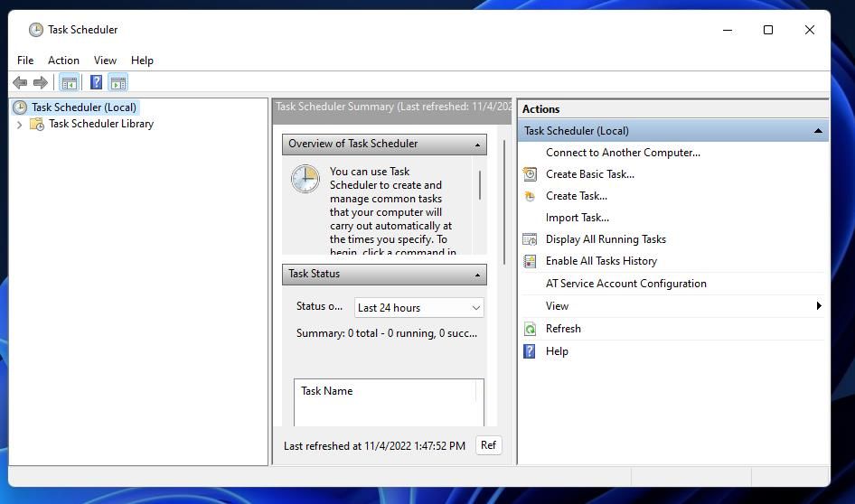Viewport: 855px width, 504px height.
Task: Click the Help question mark toolbar icon
Action: coord(96,82)
